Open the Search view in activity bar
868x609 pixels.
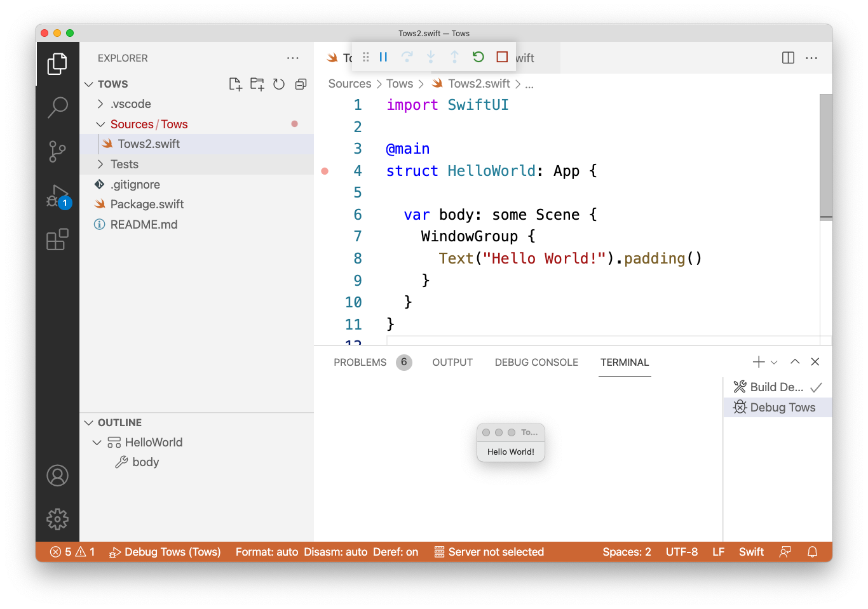(57, 107)
